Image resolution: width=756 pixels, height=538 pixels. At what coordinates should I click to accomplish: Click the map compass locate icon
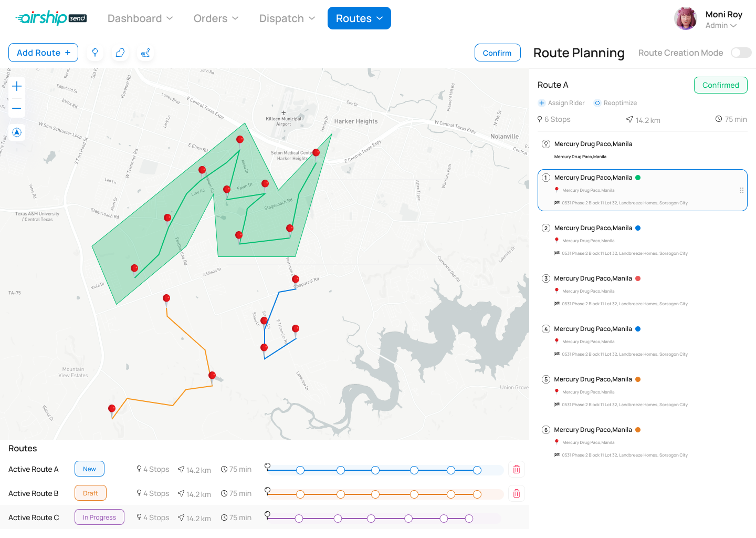[17, 132]
